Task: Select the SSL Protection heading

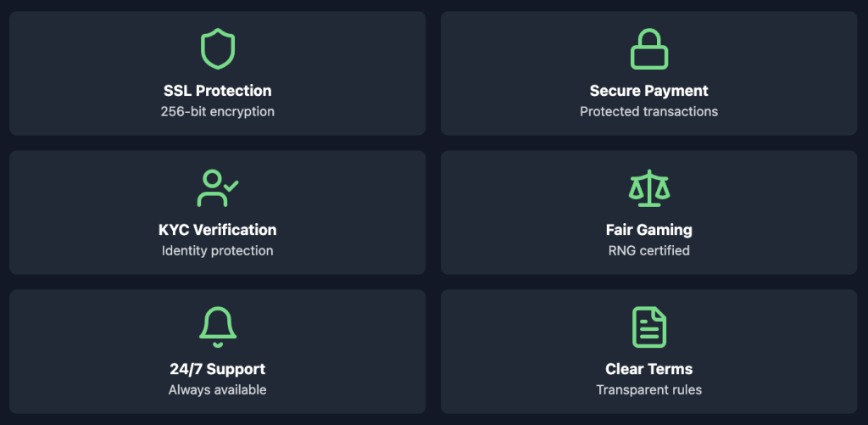Action: [x=218, y=91]
